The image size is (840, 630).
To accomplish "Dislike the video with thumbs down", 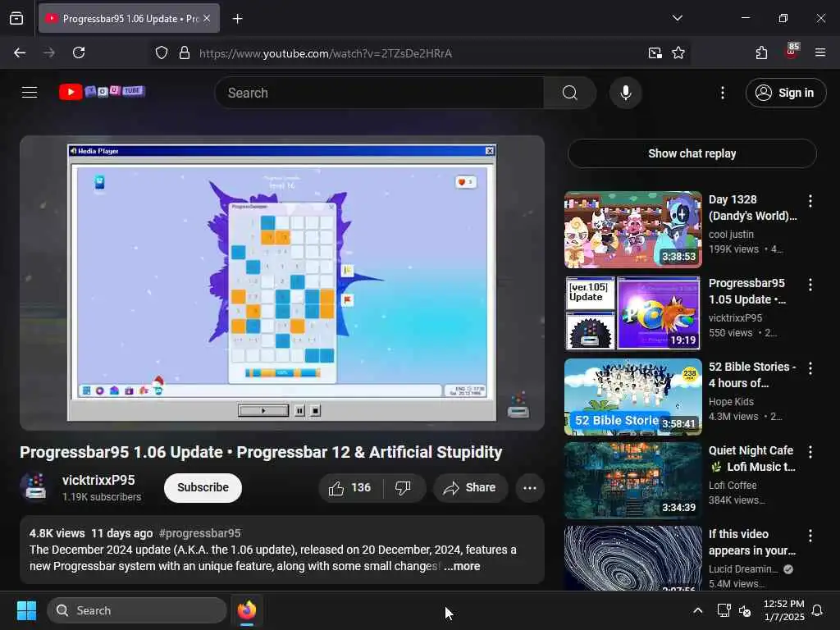I will (404, 488).
